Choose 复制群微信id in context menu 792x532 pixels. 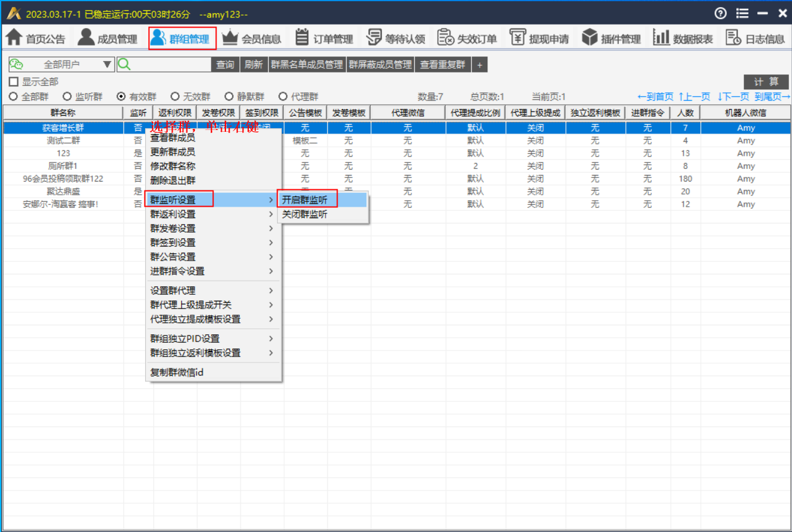pyautogui.click(x=213, y=372)
